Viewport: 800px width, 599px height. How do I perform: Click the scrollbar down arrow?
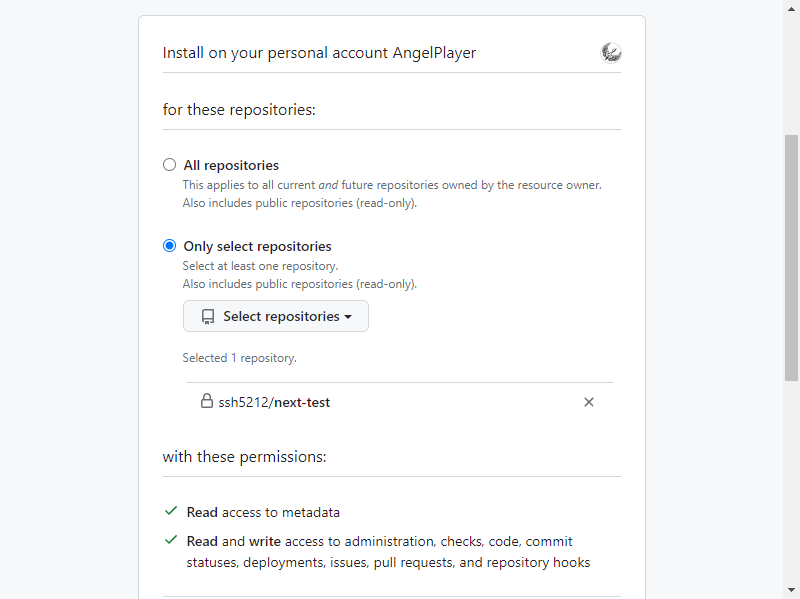coord(791,590)
